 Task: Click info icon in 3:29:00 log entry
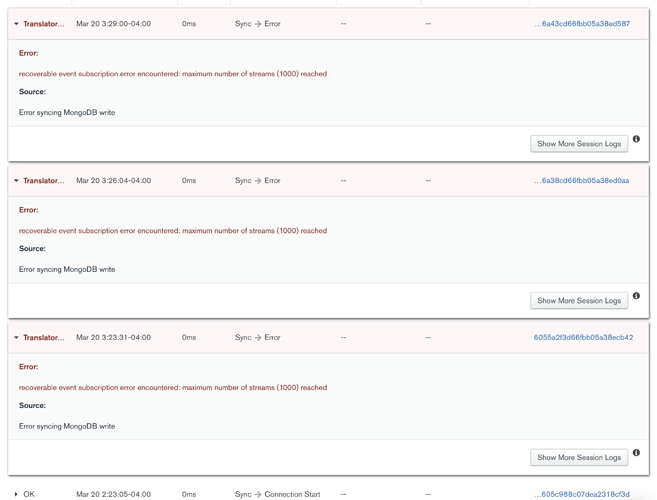pyautogui.click(x=636, y=139)
